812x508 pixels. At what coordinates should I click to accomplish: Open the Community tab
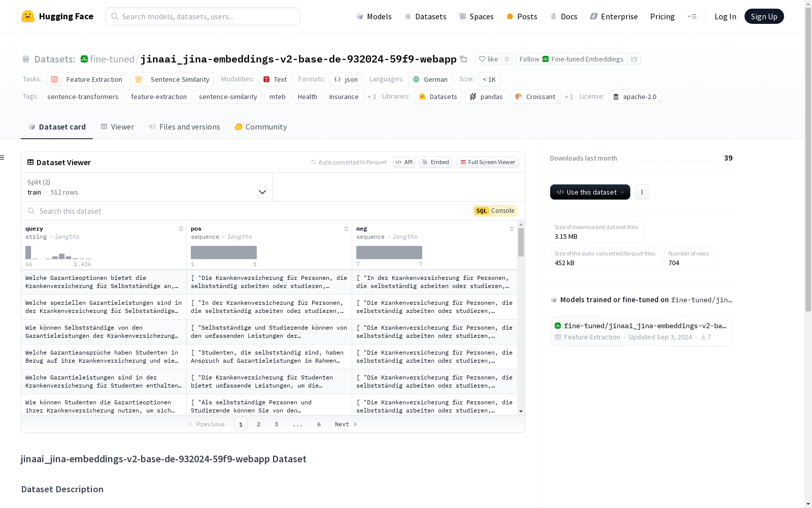[261, 127]
